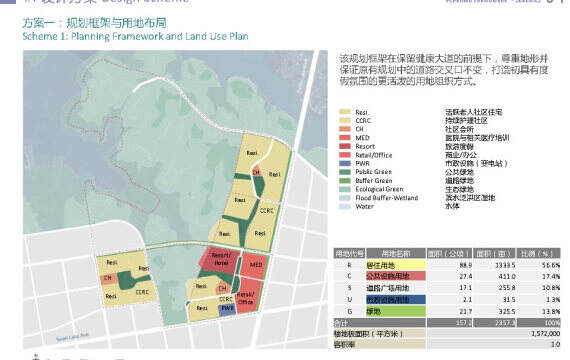The image size is (570, 360).
Task: Select the MED red swatch in legend
Action: pyautogui.click(x=345, y=137)
